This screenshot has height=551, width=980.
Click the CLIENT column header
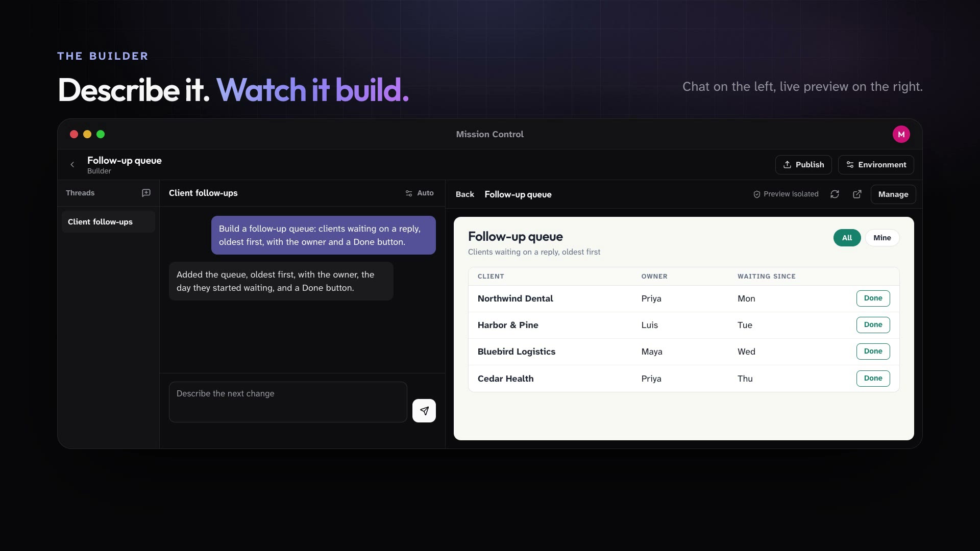point(491,277)
